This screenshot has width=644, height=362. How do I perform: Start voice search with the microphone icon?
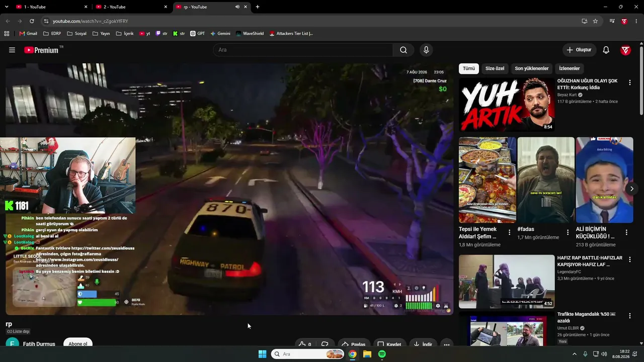pyautogui.click(x=426, y=50)
